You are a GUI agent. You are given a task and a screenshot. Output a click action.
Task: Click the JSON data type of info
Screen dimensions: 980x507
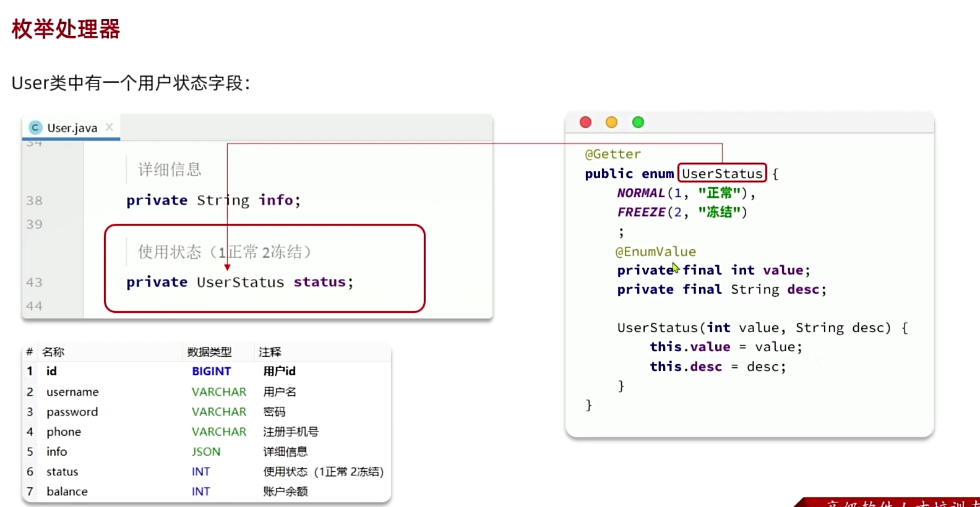point(206,452)
